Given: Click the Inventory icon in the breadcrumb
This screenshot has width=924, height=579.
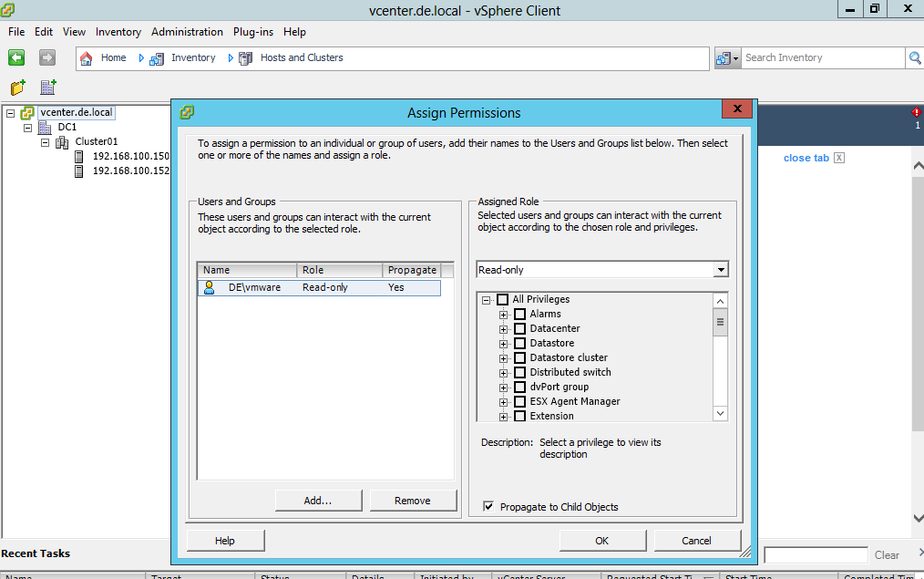Looking at the screenshot, I should click(156, 57).
